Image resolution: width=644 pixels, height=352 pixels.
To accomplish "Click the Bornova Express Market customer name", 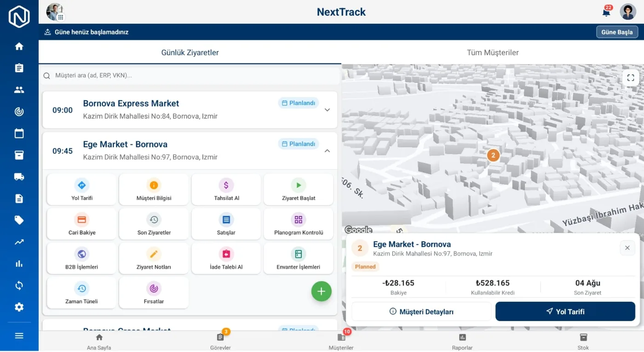I will point(131,103).
